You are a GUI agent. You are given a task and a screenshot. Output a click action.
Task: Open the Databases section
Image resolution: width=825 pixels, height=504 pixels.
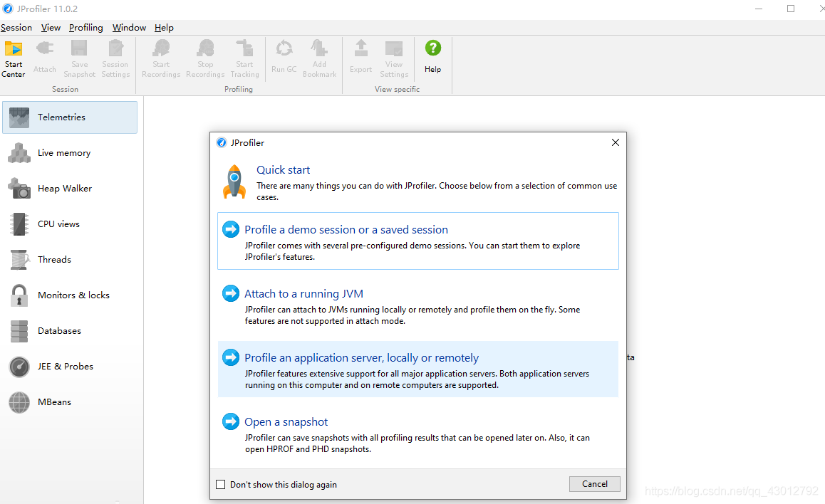(59, 331)
